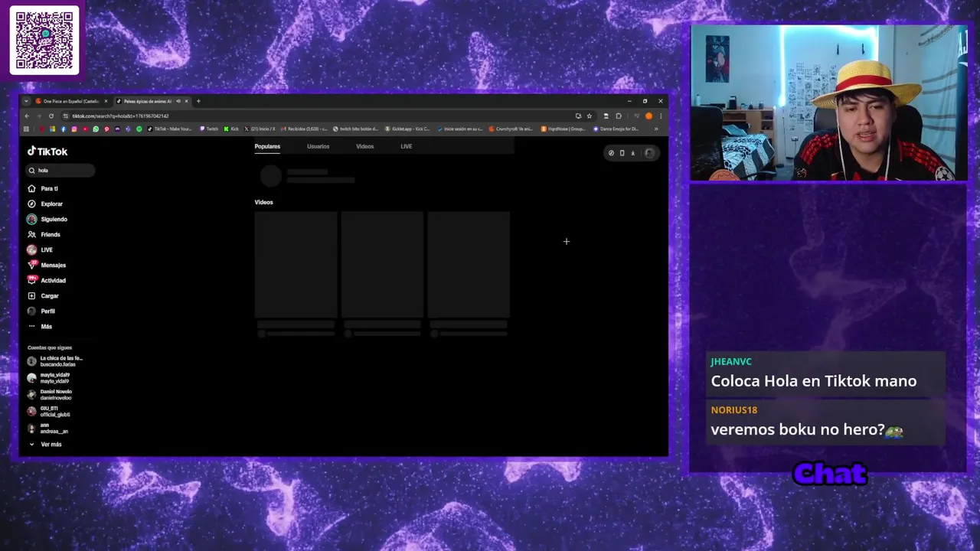
Task: Open the HardNoise bookmark
Action: pos(563,129)
